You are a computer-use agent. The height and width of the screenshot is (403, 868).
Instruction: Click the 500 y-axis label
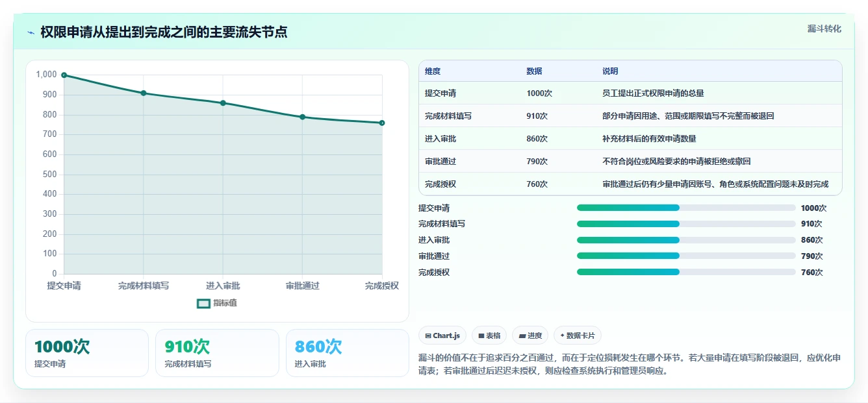(x=50, y=175)
